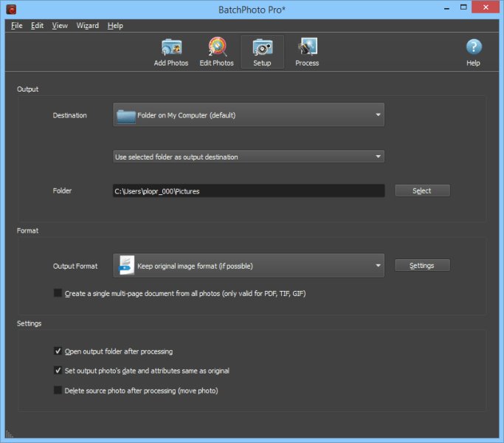Expand the Output Format dropdown
504x443 pixels.
point(249,266)
